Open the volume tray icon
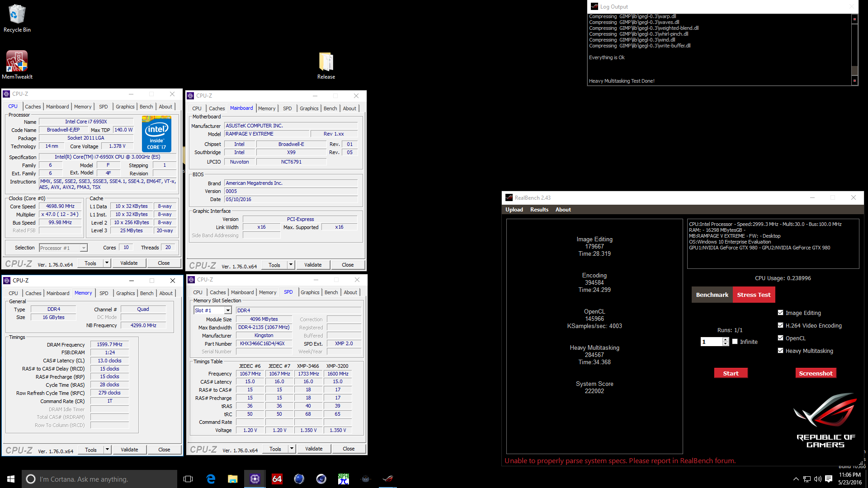 tap(818, 479)
